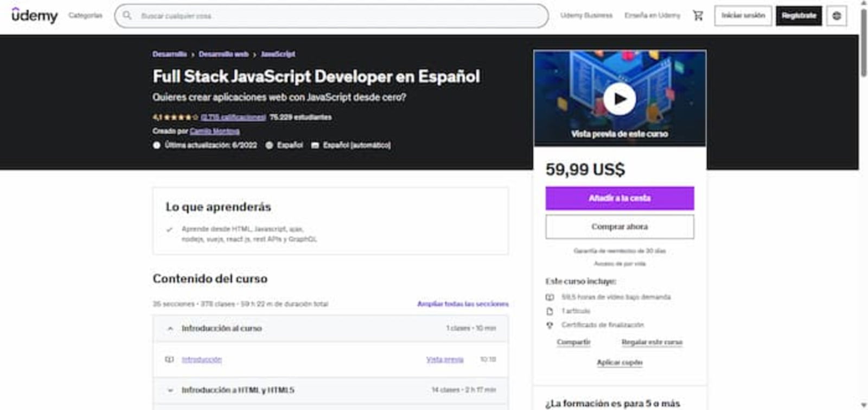Click Aplicar cupón link
The height and width of the screenshot is (410, 868).
[x=620, y=362]
